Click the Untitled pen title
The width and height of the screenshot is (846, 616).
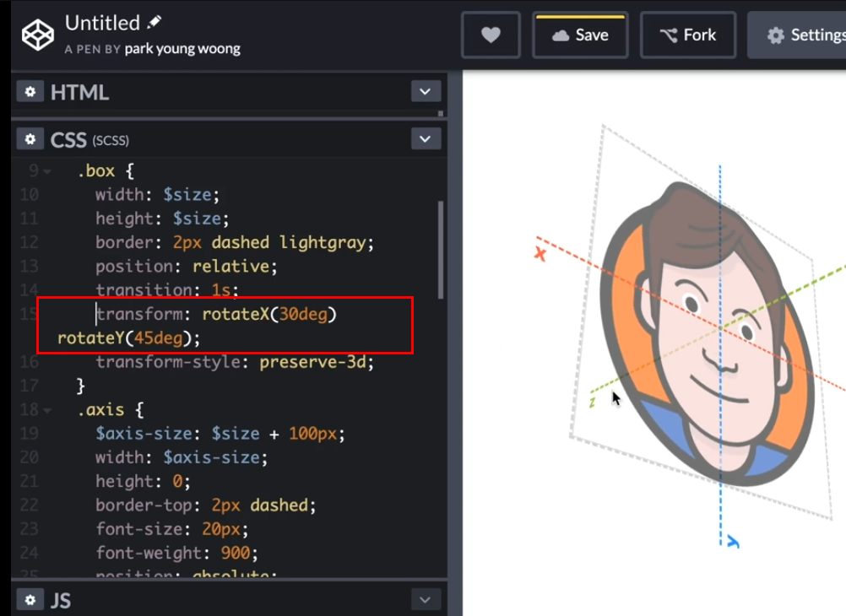(x=102, y=23)
